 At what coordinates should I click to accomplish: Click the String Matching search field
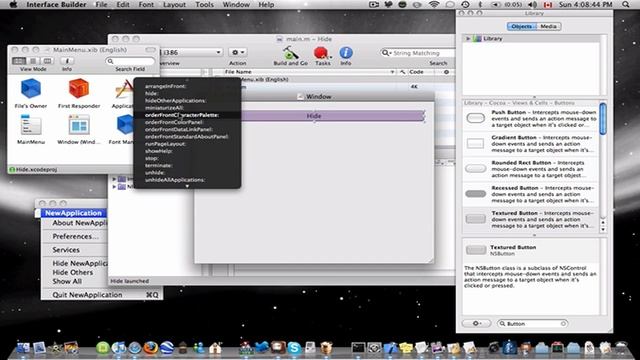point(417,53)
